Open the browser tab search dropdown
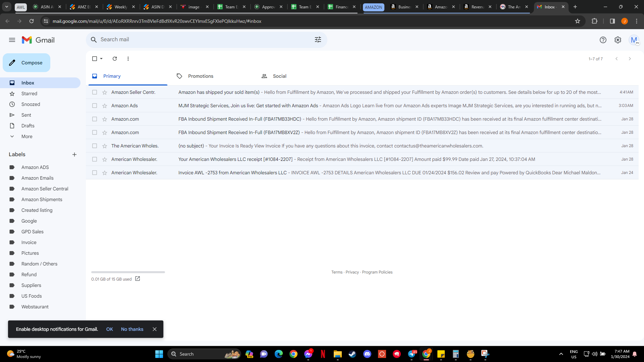The image size is (644, 362). coord(7,7)
